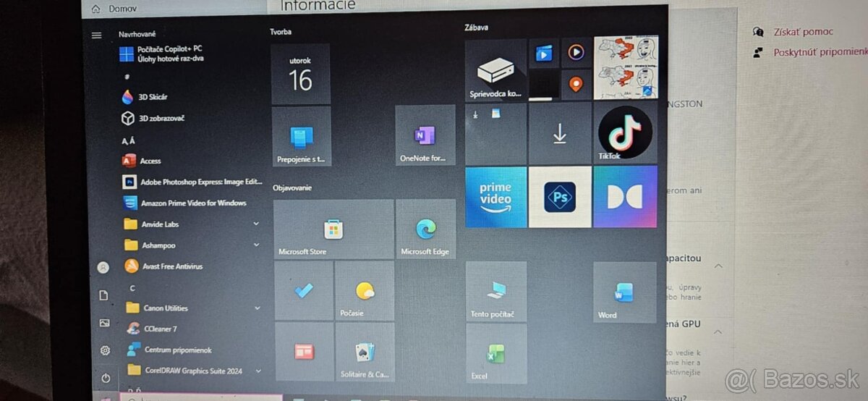Open the Films & TV small tile
This screenshot has width=868, height=401.
coord(544,53)
